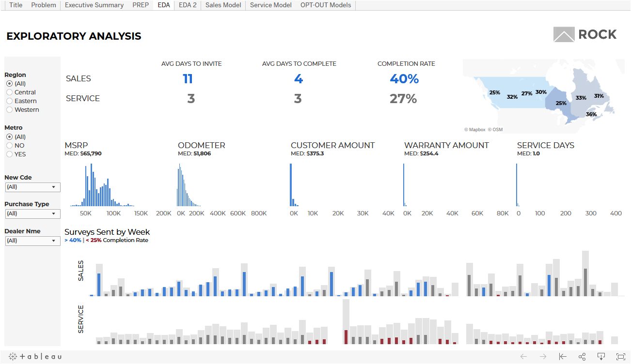This screenshot has width=631, height=364.
Task: Click the revert view icon
Action: [563, 357]
